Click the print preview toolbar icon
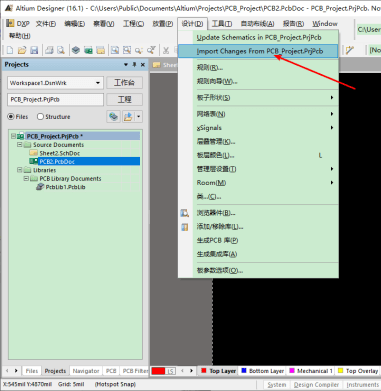 tap(61, 50)
